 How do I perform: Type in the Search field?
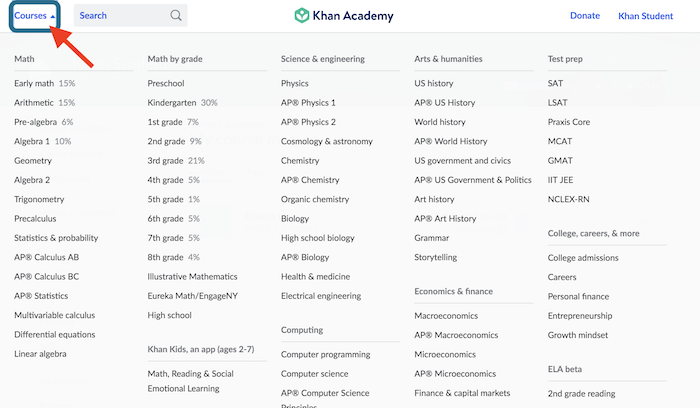point(120,16)
